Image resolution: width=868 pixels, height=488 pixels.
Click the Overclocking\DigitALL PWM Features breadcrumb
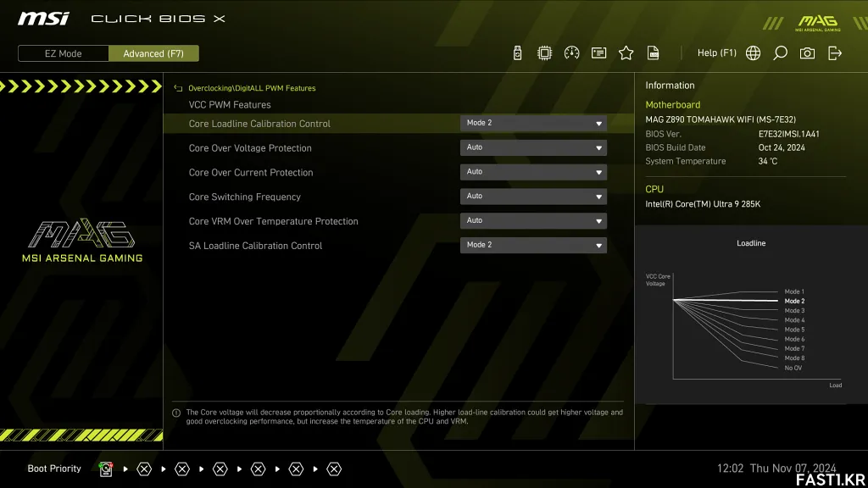pyautogui.click(x=252, y=88)
